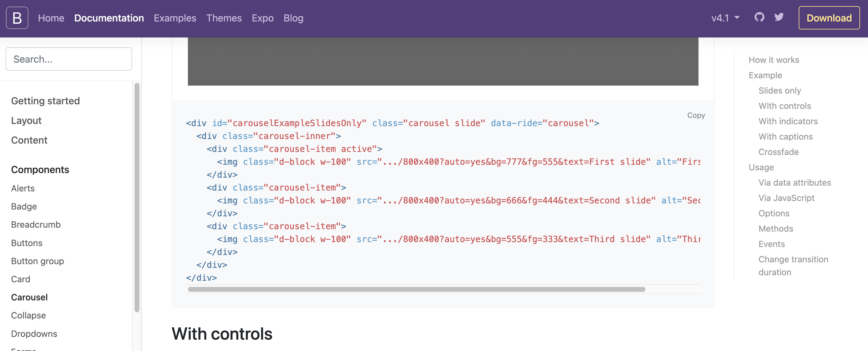868x351 pixels.
Task: Open the GitHub icon link
Action: 759,17
